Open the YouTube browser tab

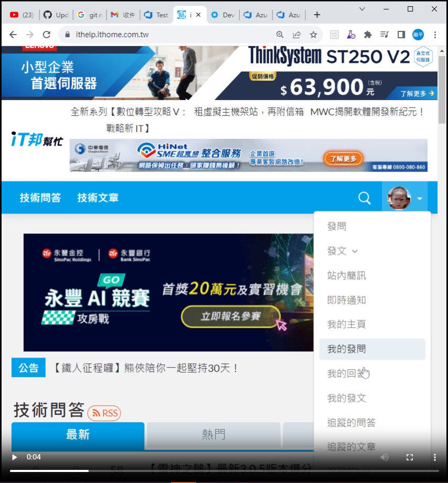click(22, 15)
